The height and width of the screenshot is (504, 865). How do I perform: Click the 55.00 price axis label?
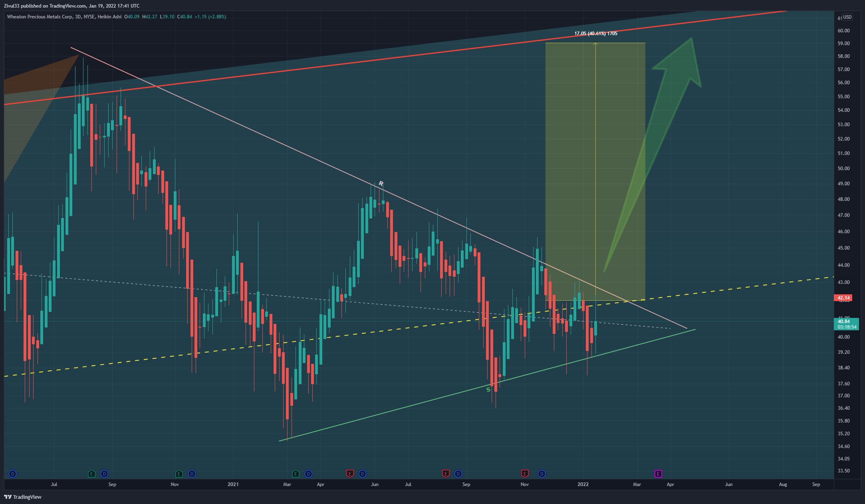coord(843,97)
